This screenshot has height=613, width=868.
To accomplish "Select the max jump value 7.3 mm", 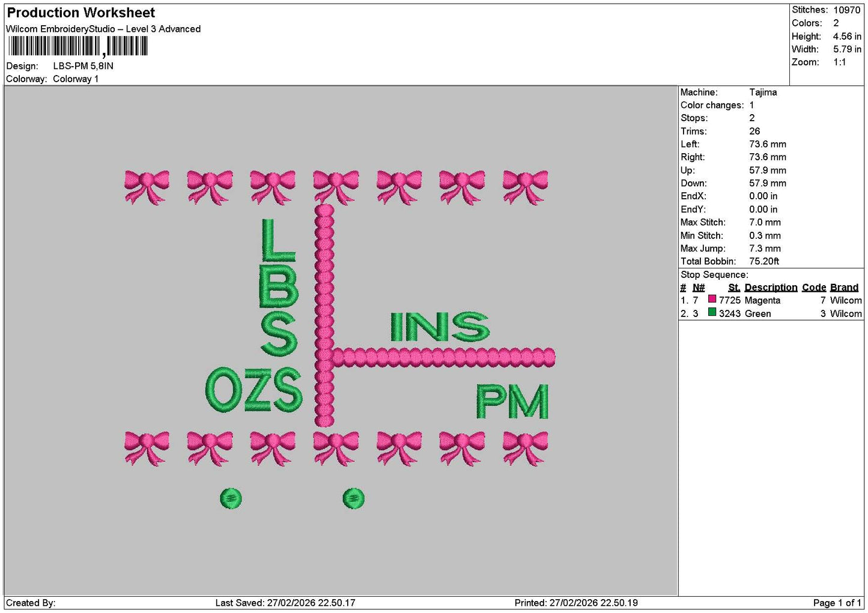I will coord(765,249).
